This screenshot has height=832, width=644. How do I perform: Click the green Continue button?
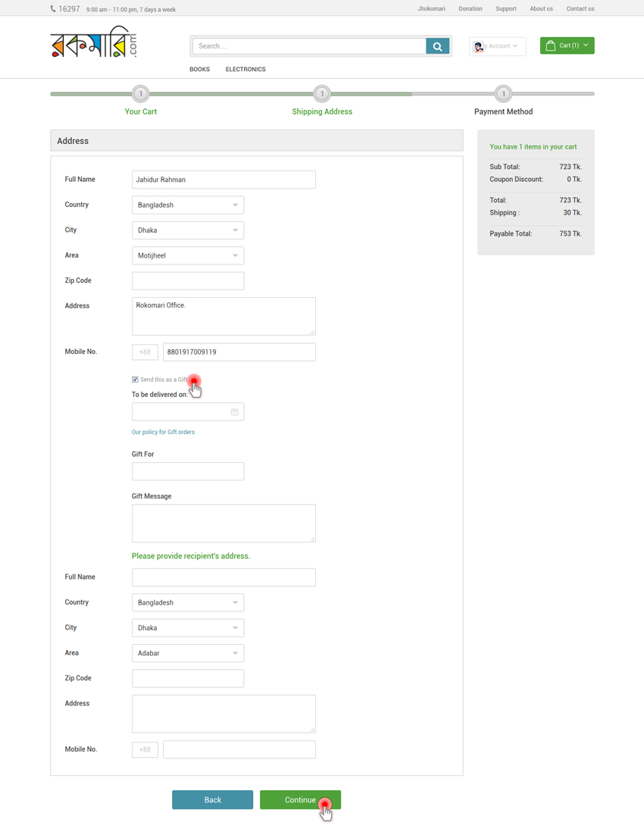tap(300, 800)
